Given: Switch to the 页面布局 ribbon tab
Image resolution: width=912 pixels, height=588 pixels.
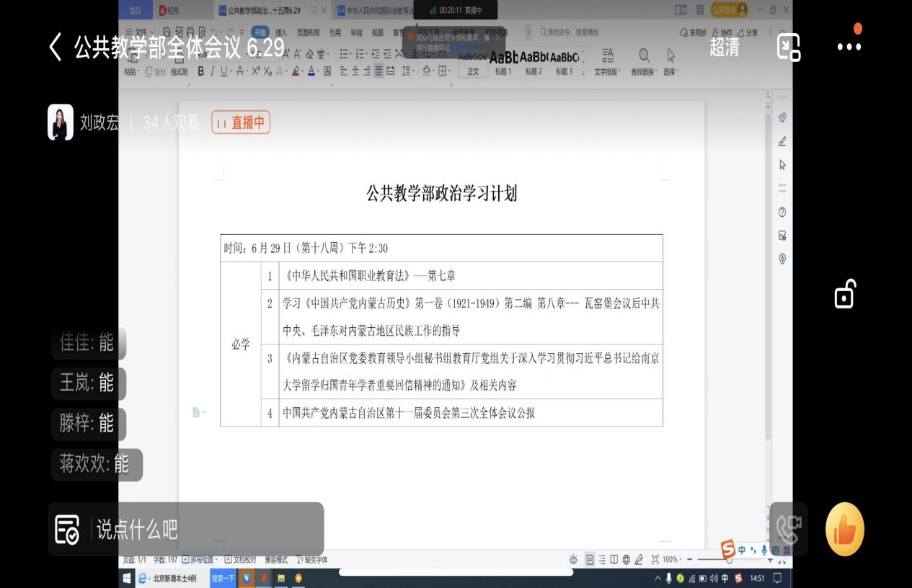Looking at the screenshot, I should tap(308, 32).
